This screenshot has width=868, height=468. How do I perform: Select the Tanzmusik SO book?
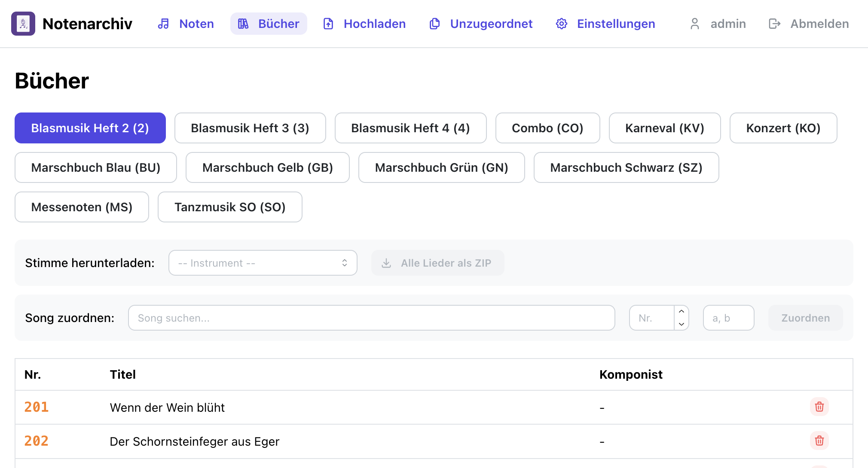pos(230,207)
